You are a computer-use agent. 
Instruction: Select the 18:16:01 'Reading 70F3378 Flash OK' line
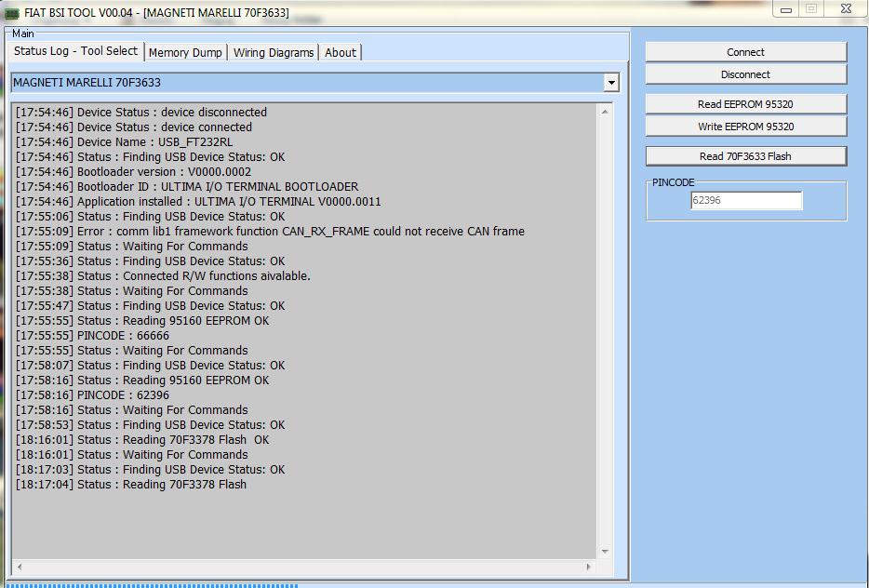(142, 440)
